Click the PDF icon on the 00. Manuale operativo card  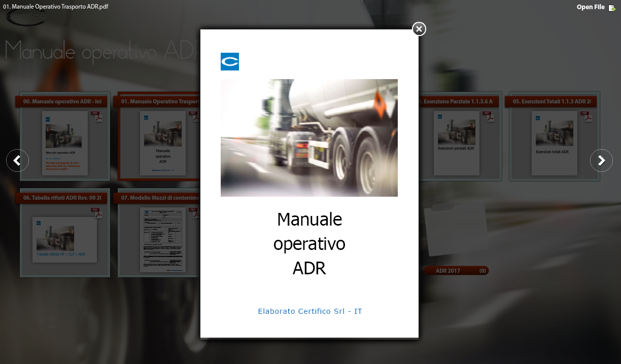tap(97, 116)
